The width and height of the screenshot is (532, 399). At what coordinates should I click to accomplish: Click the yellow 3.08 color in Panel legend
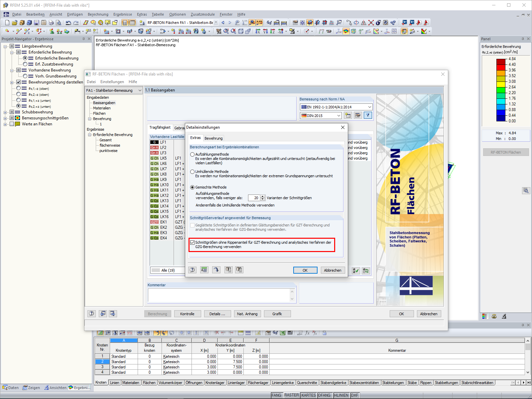point(501,84)
